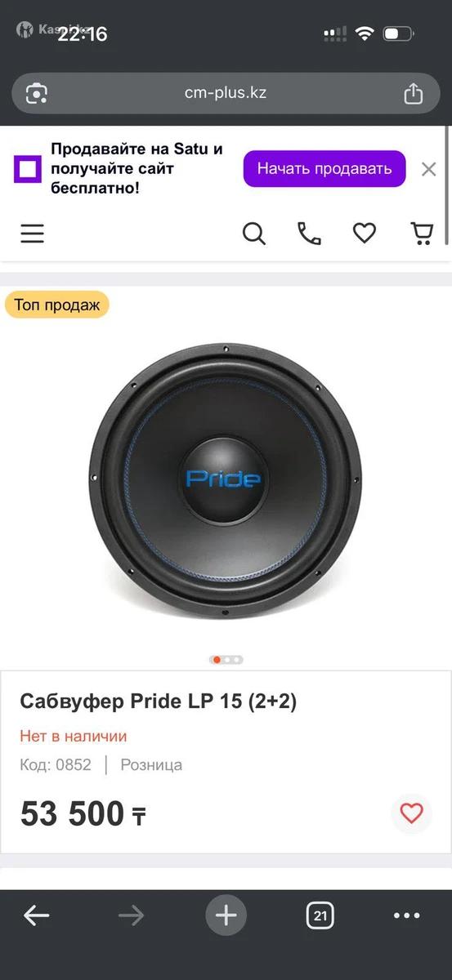
Task: Select the first image carousel dot
Action: tap(217, 660)
